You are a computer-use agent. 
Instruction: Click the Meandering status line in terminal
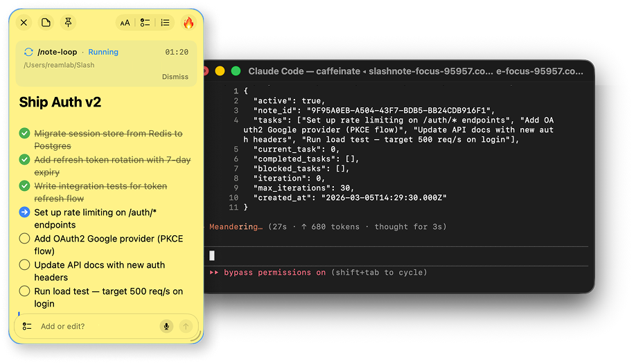[x=328, y=227]
